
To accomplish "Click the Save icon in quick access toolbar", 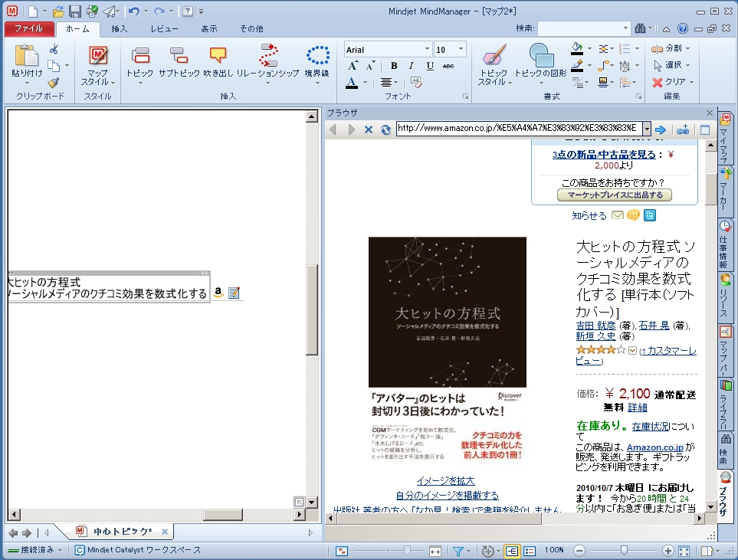I will 75,11.
